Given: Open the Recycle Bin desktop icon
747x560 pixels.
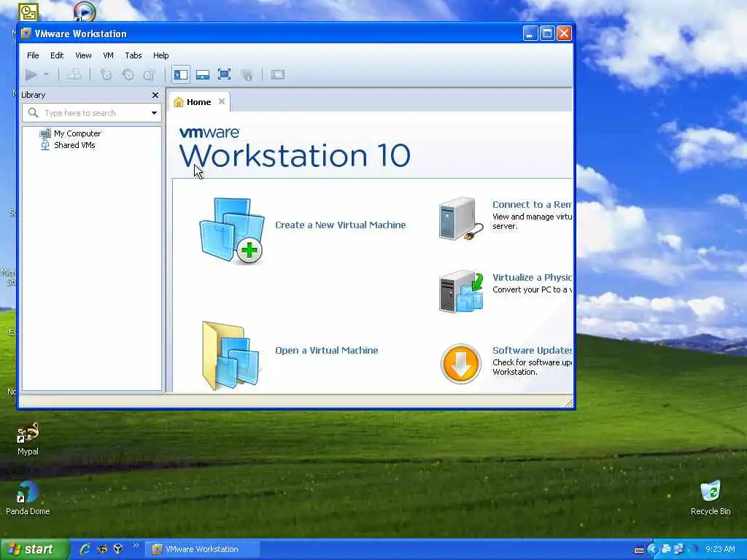Looking at the screenshot, I should [x=711, y=498].
